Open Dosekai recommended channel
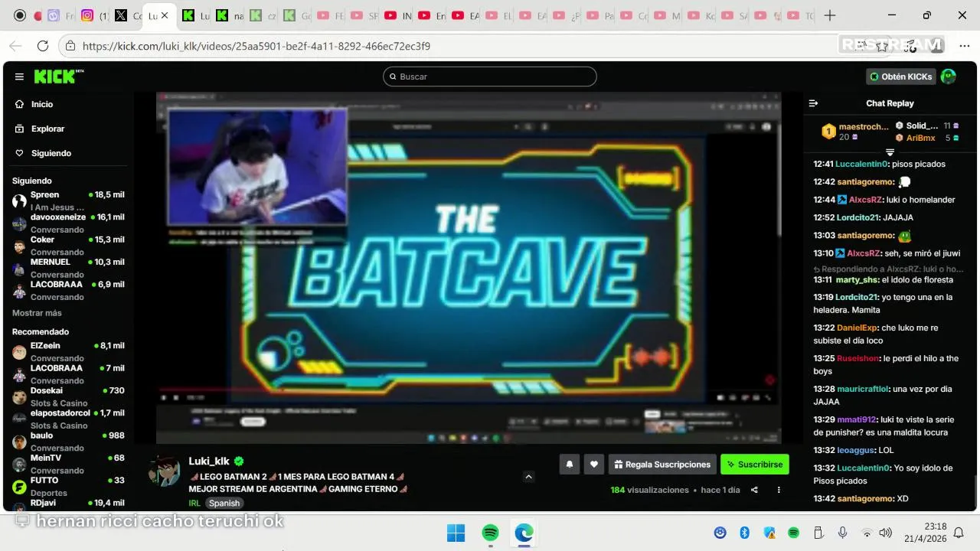This screenshot has width=980, height=551. (67, 396)
